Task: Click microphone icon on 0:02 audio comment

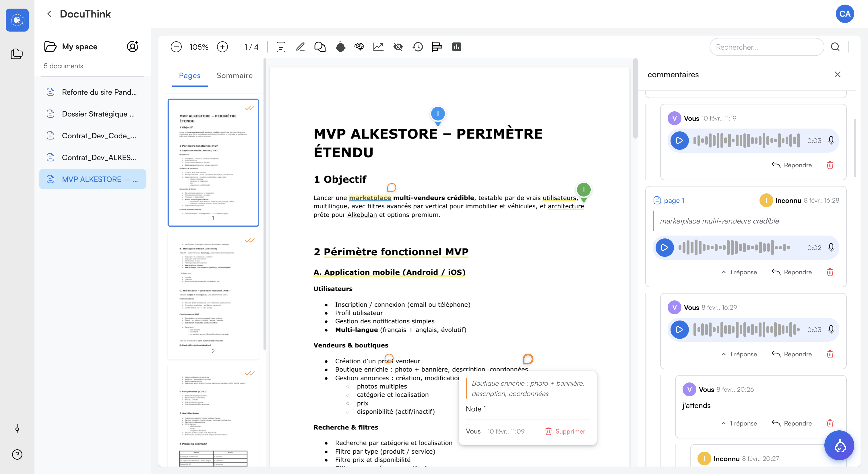Action: [x=831, y=247]
